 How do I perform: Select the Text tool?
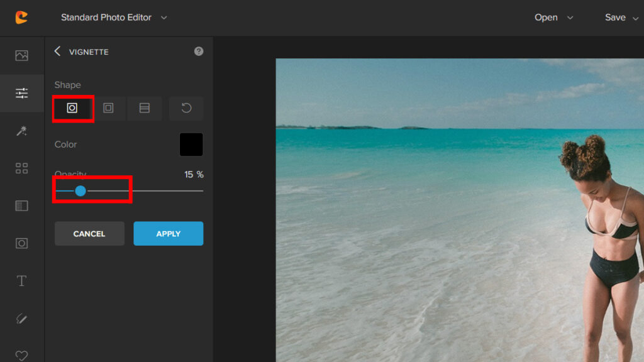click(21, 281)
